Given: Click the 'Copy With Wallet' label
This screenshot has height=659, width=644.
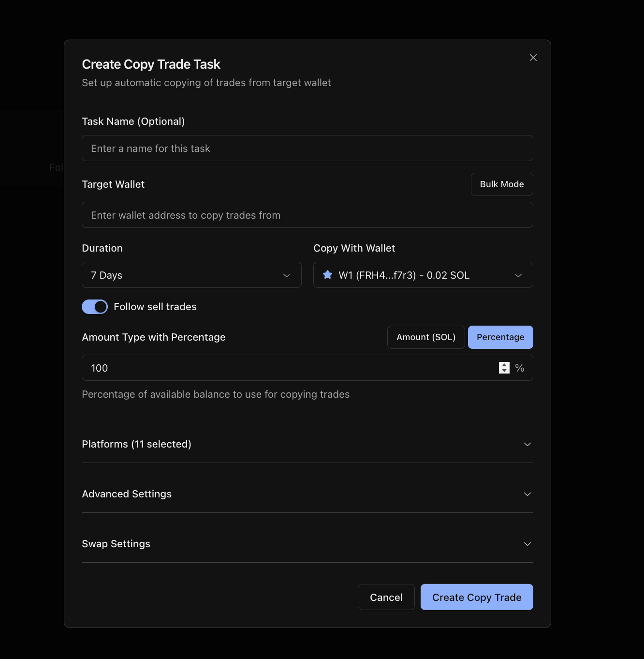Looking at the screenshot, I should 354,248.
